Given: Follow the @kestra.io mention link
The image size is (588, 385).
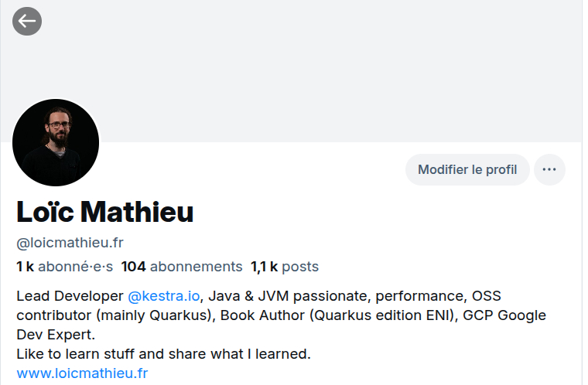Looking at the screenshot, I should pyautogui.click(x=163, y=296).
